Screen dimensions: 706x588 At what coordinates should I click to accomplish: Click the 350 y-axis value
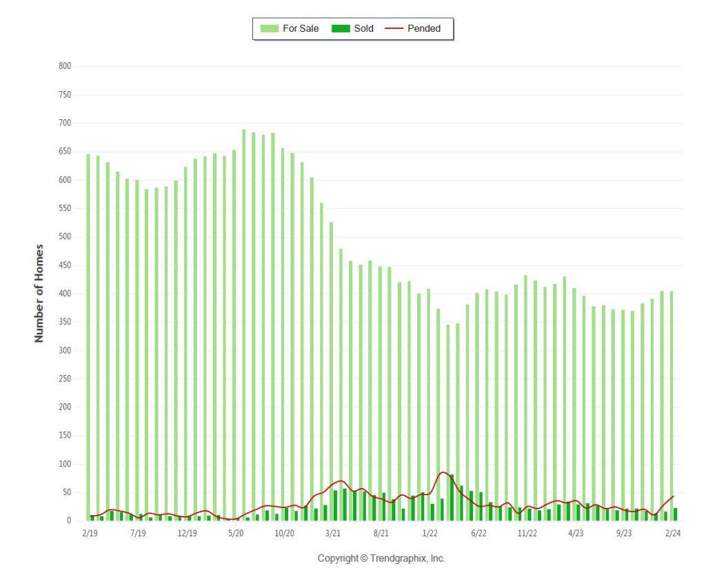point(65,322)
